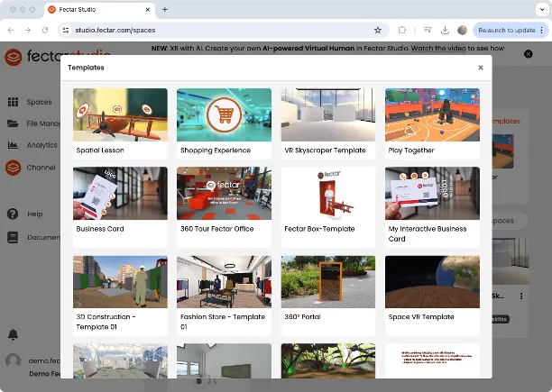Dismiss the announcement banner with the X icon

pyautogui.click(x=528, y=54)
